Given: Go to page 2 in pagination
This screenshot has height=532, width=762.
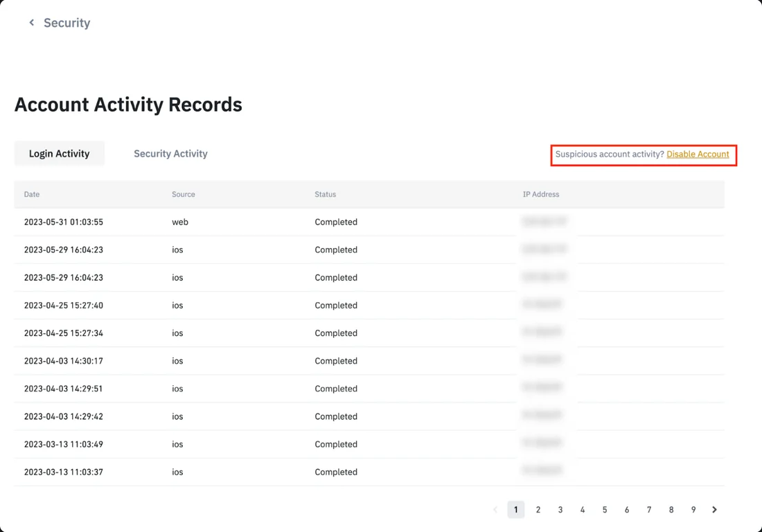Looking at the screenshot, I should point(538,510).
